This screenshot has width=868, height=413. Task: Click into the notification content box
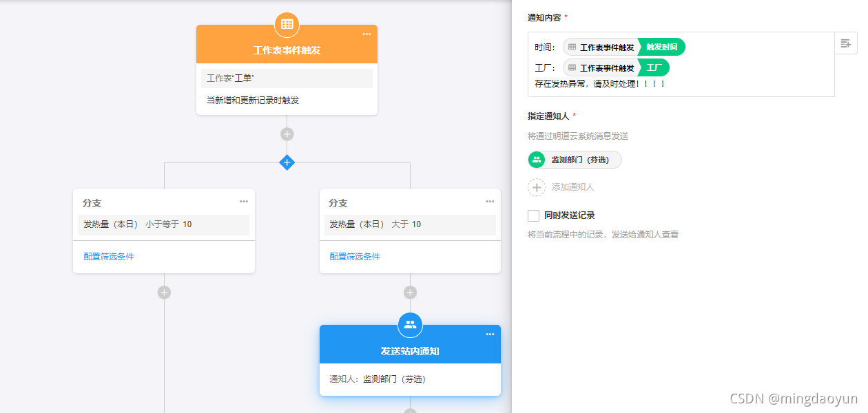pyautogui.click(x=681, y=64)
